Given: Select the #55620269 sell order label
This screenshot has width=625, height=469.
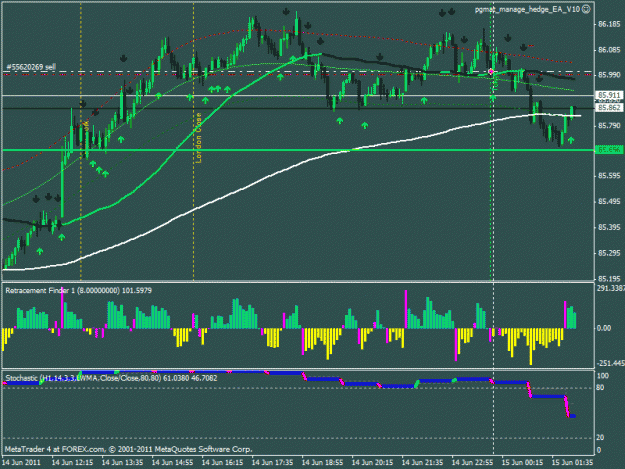Looking at the screenshot, I should click(31, 67).
